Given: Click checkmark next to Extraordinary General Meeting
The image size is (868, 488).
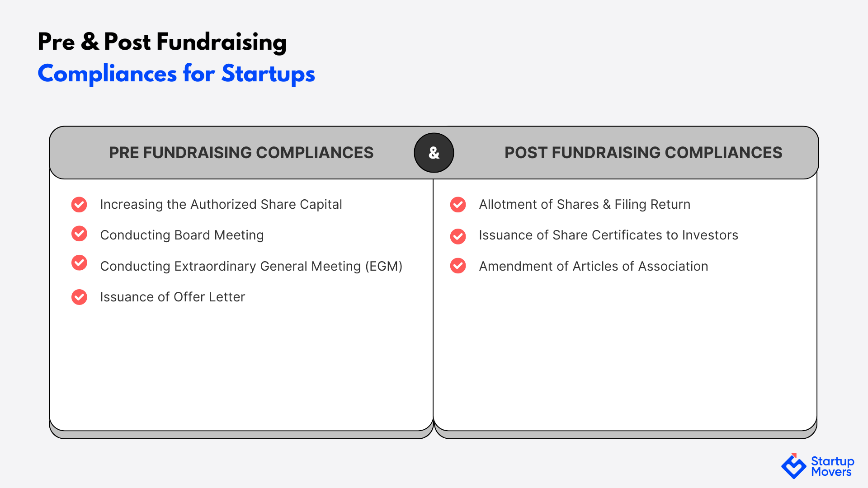Looking at the screenshot, I should coord(79,263).
